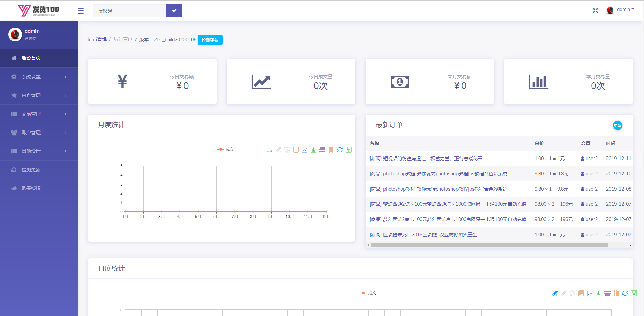Click restore refresh icon in 日度统计 chart

625,293
